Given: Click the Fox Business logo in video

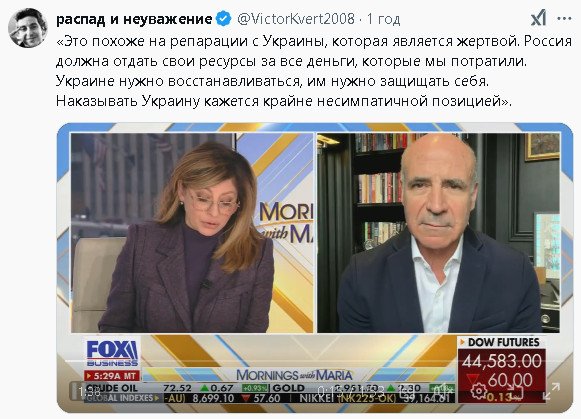Looking at the screenshot, I should tap(112, 353).
